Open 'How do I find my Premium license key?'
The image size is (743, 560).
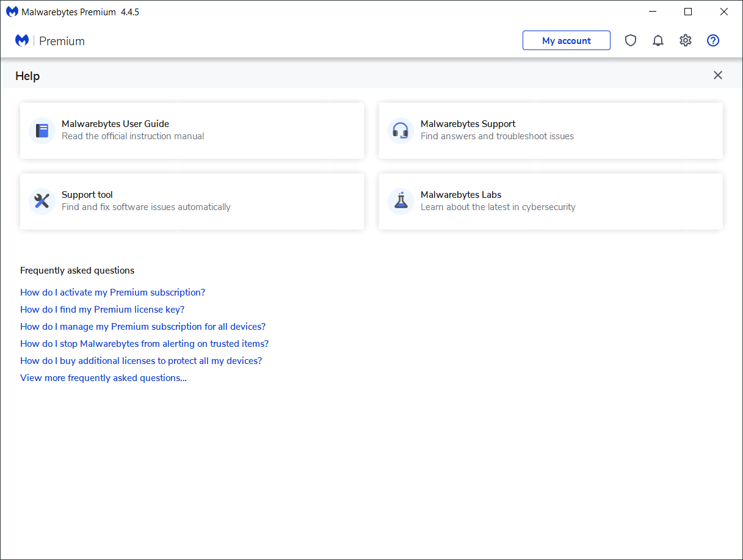point(103,309)
